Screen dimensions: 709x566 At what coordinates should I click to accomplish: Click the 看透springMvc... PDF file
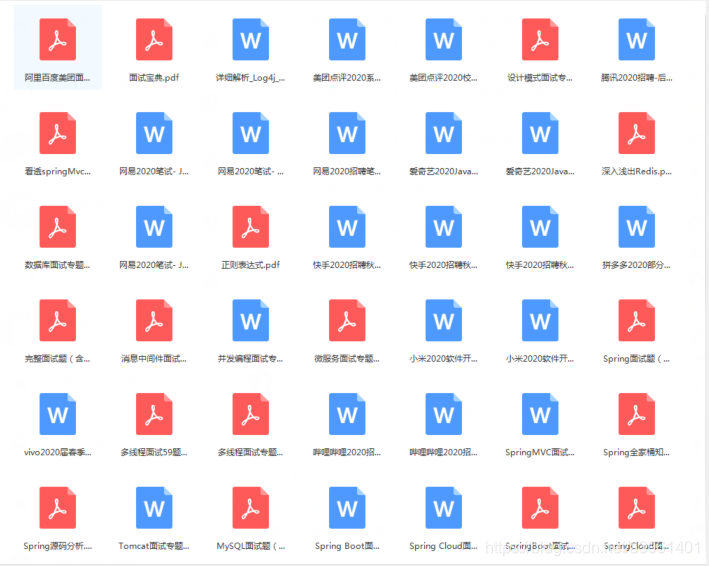click(x=57, y=133)
